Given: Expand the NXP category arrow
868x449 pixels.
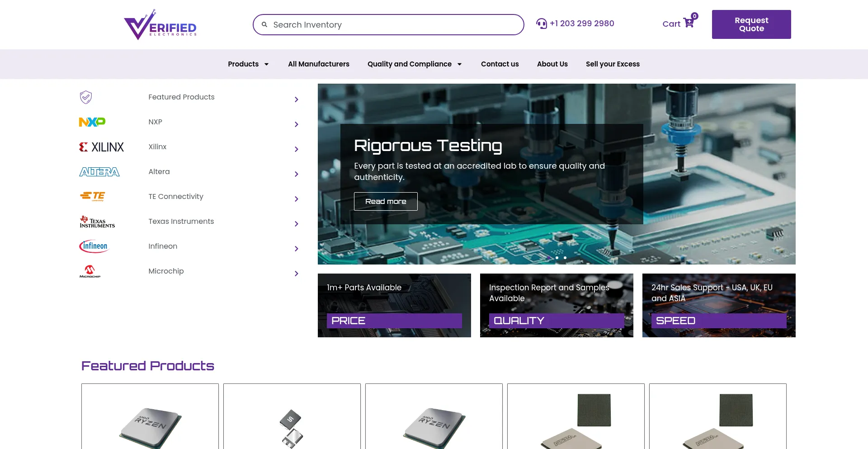Looking at the screenshot, I should pos(297,124).
